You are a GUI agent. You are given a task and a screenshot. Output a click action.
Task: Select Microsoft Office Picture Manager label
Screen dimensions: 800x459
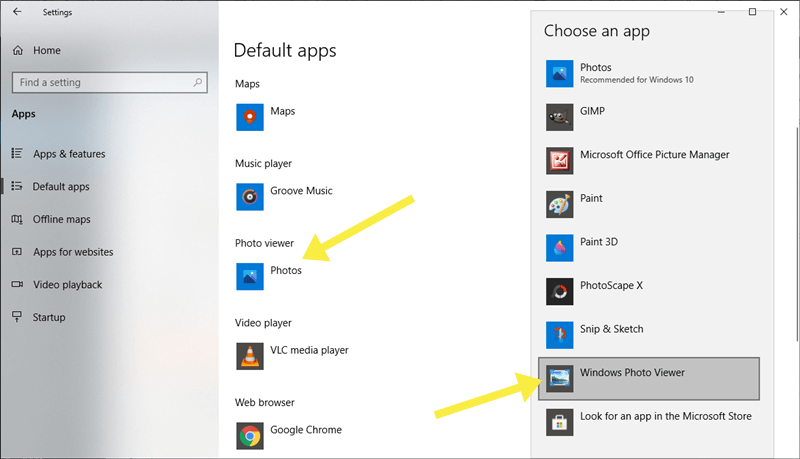[x=655, y=155]
